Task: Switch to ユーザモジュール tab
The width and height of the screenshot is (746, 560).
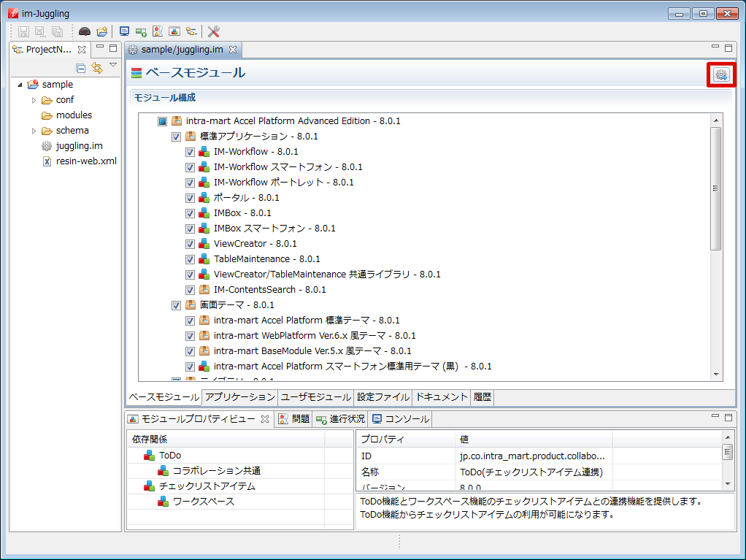Action: tap(316, 397)
